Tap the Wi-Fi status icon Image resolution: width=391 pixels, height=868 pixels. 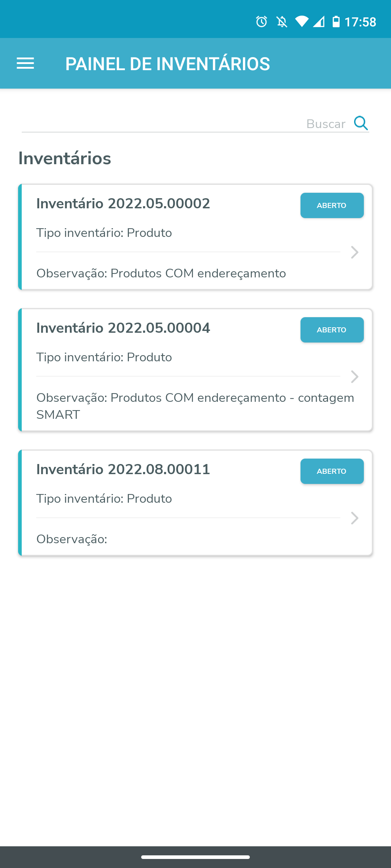coord(301,22)
